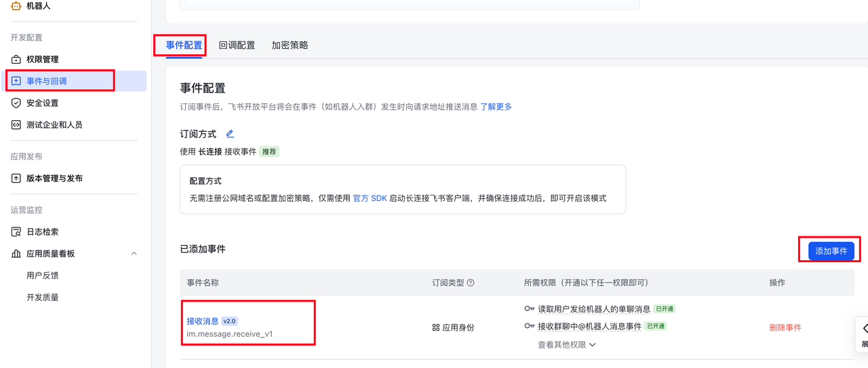
Task: Open the collapsed panel arrow at right edge
Action: tap(863, 328)
